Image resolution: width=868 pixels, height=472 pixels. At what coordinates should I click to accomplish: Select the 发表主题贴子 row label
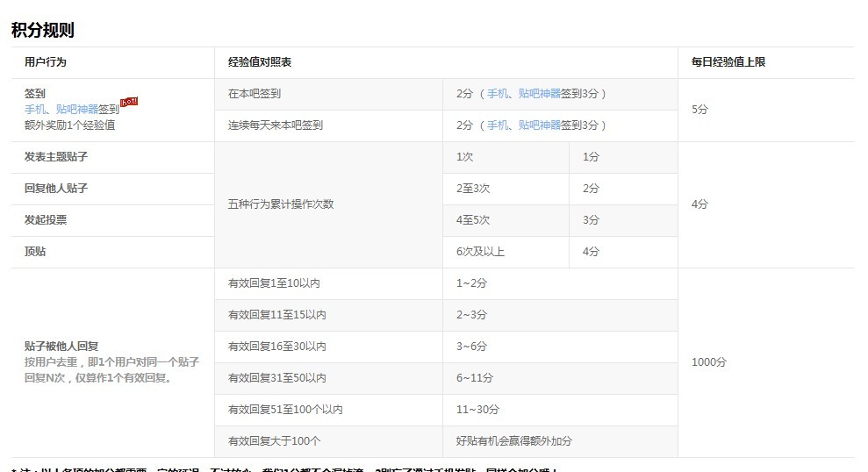click(56, 157)
